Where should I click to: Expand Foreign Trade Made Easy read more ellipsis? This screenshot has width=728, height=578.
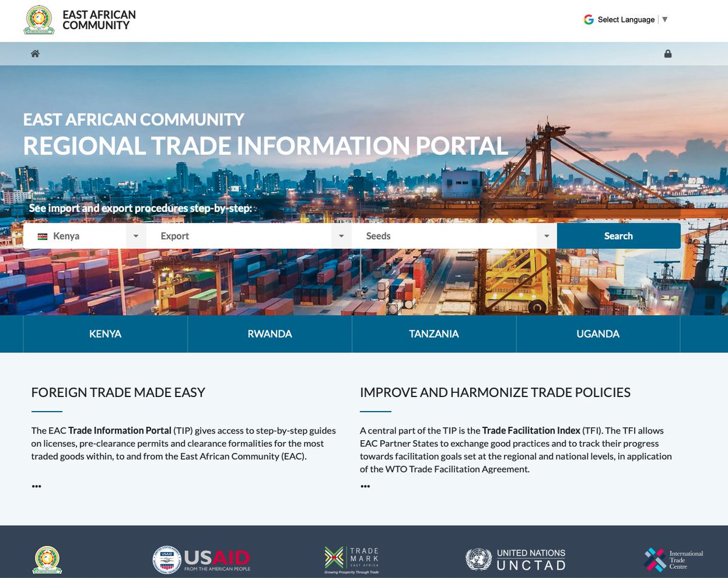(36, 485)
